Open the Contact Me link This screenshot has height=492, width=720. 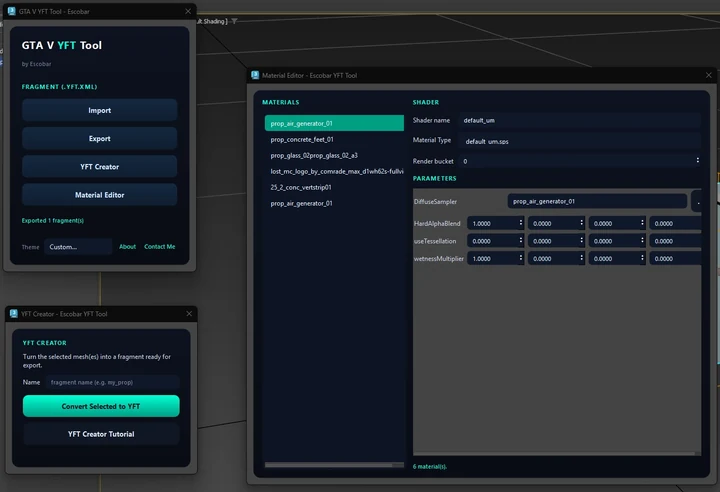click(x=159, y=247)
